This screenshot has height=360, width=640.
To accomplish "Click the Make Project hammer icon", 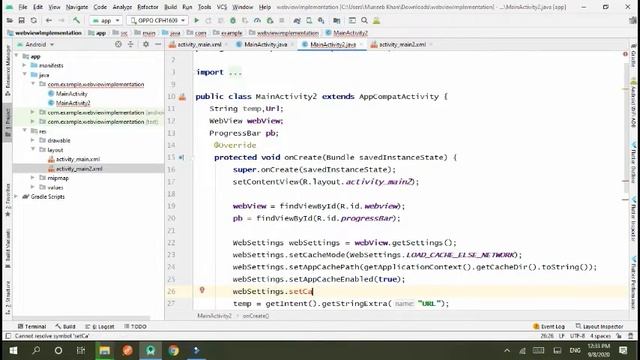I will click(76, 20).
